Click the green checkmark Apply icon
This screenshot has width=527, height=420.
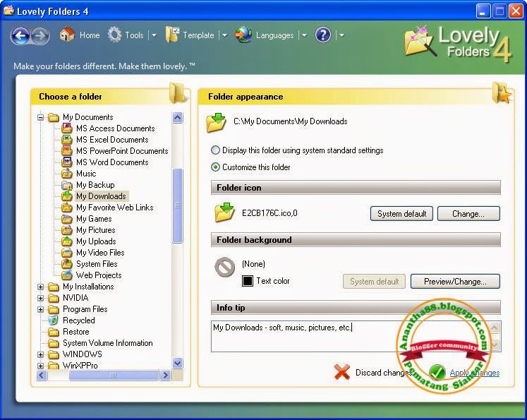437,372
